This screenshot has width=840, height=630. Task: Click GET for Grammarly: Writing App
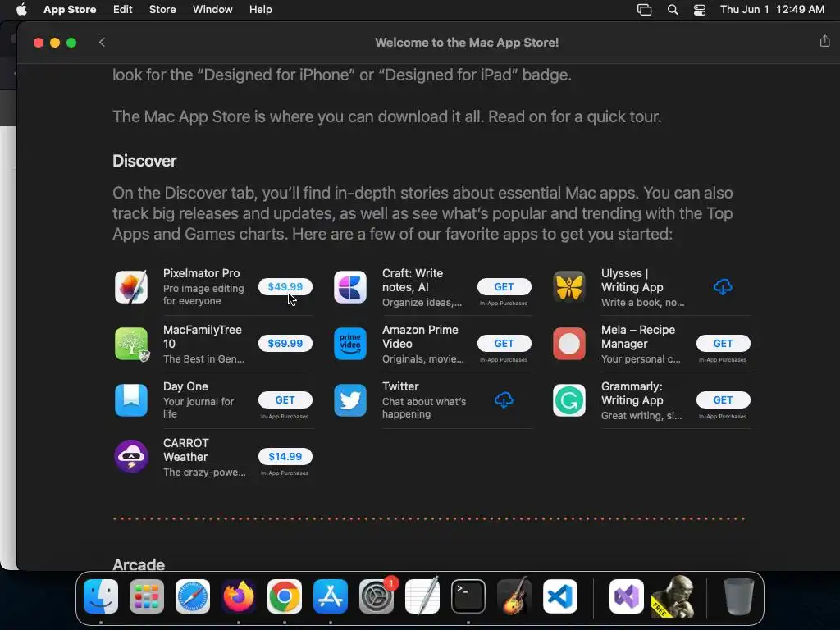pyautogui.click(x=723, y=400)
